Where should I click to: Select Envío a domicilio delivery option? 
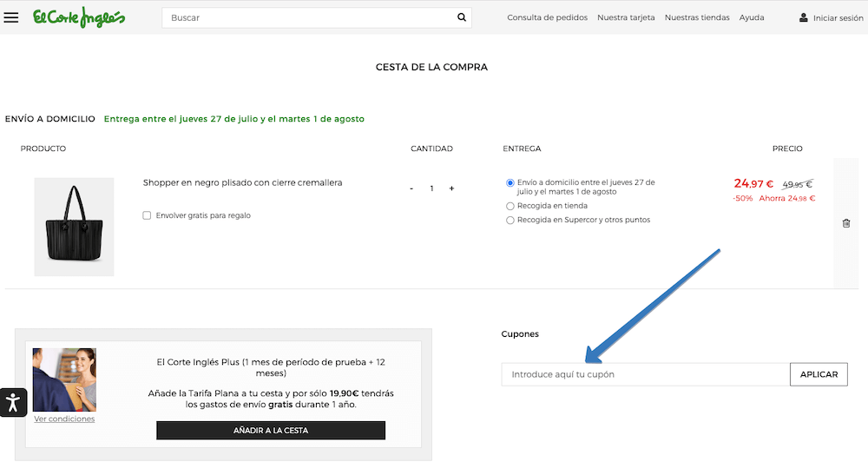point(510,183)
